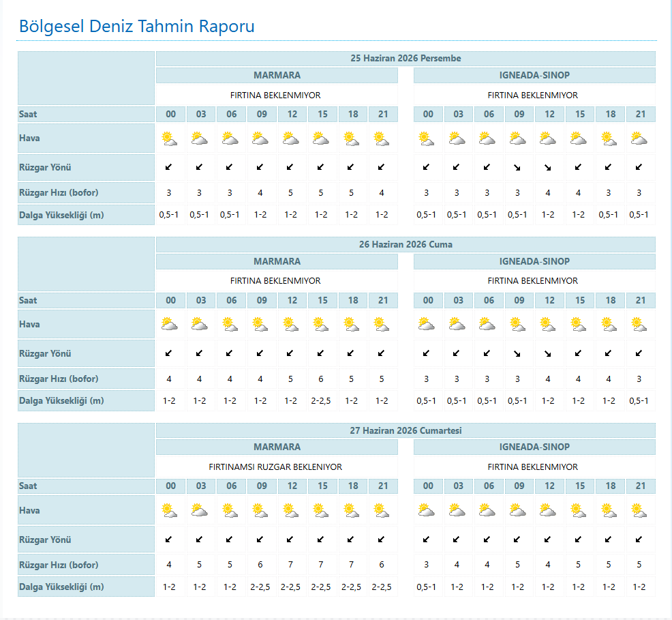672x620 pixels.
Task: Click the IGNEADA-SINOP header under 25 Haziran
Action: (534, 76)
